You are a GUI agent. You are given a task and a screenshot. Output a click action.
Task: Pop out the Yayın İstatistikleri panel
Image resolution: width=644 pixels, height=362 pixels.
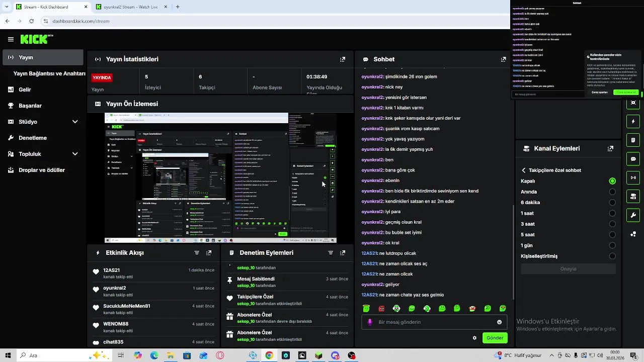[343, 59]
